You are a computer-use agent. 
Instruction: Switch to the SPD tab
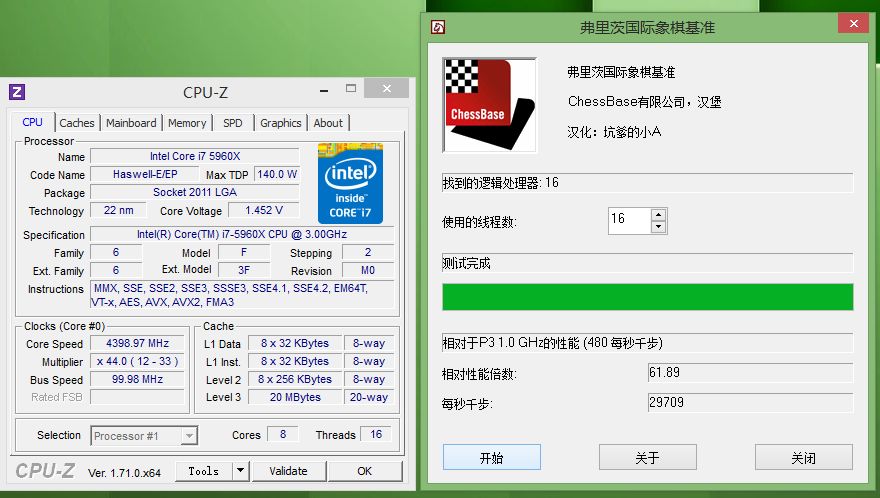point(233,123)
